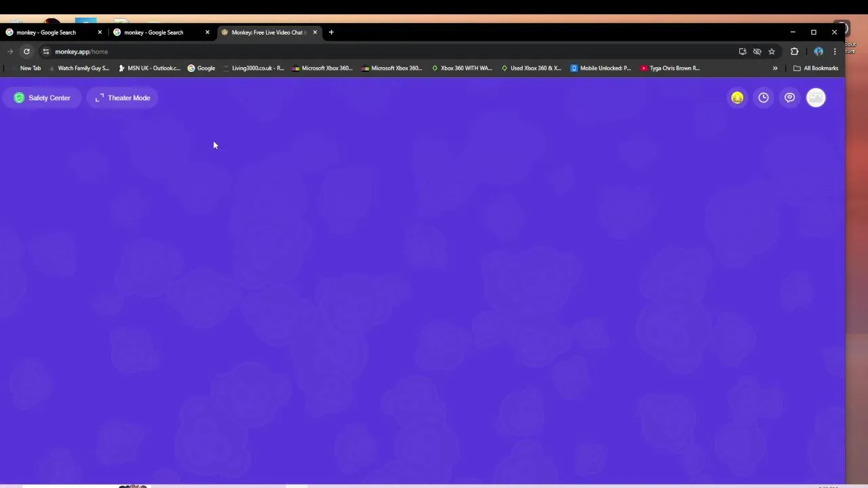Maximize the Chrome window
This screenshot has width=868, height=488.
point(814,33)
